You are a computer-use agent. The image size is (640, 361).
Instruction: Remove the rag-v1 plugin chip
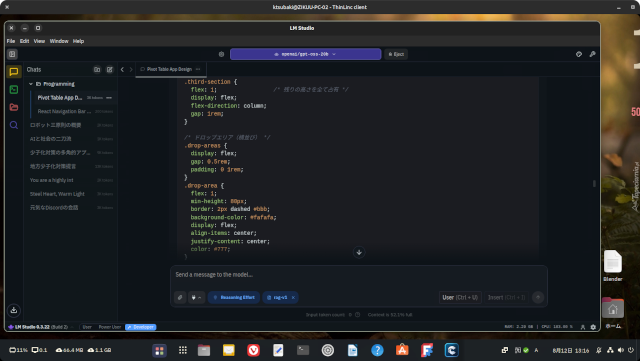click(x=293, y=297)
